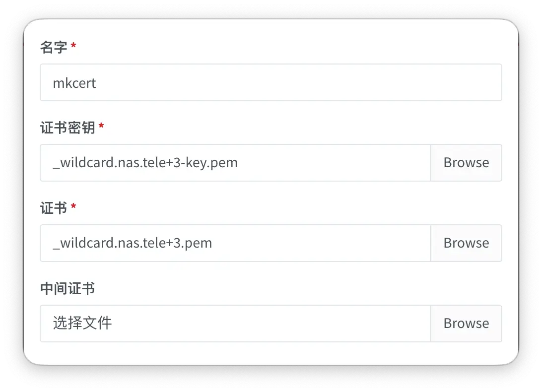Click the 中间证书 field label

click(68, 288)
